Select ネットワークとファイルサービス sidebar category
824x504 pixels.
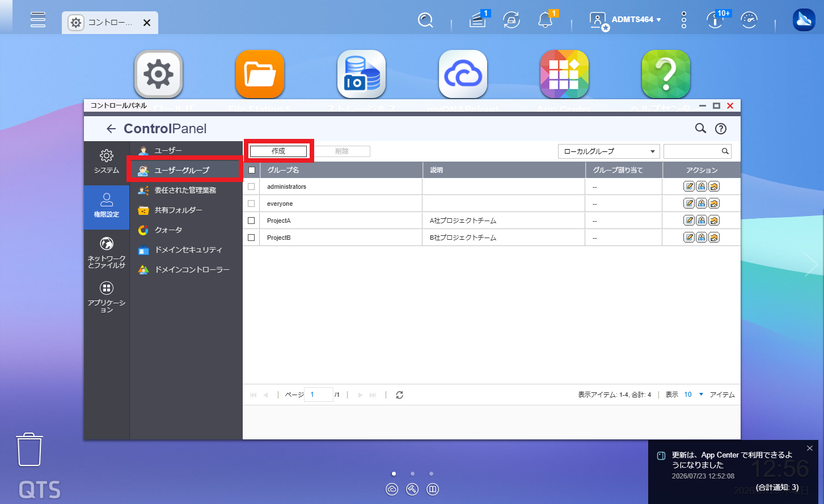(107, 253)
